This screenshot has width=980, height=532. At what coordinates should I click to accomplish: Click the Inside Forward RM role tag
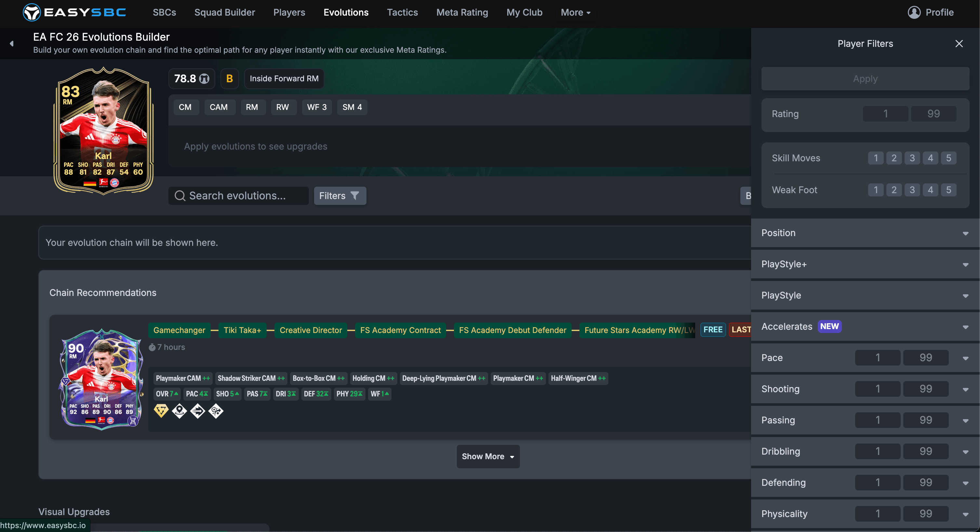coord(284,79)
